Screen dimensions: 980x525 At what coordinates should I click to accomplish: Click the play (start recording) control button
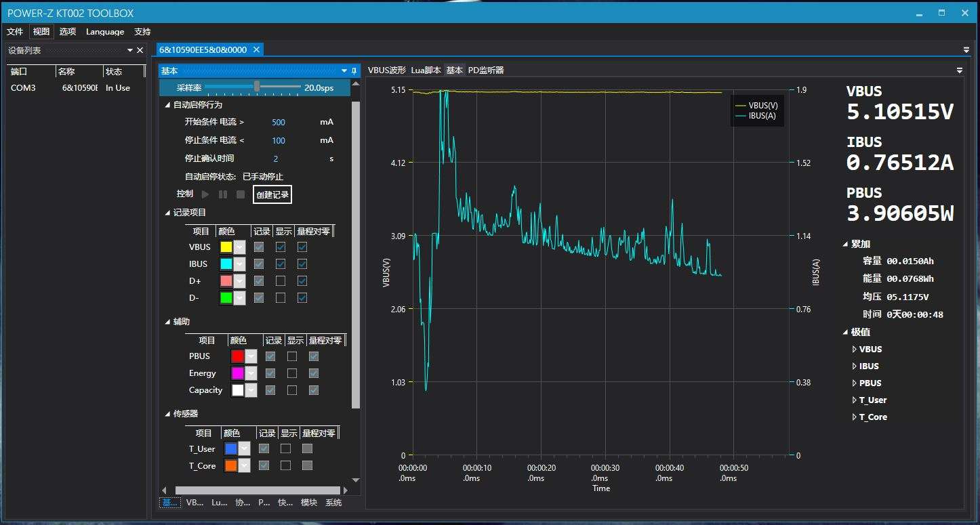[x=205, y=194]
